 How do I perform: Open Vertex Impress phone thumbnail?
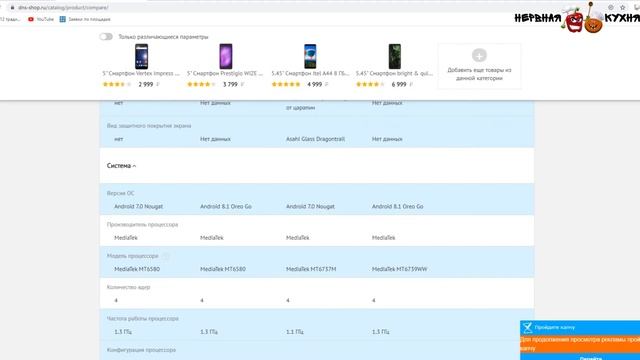142,56
